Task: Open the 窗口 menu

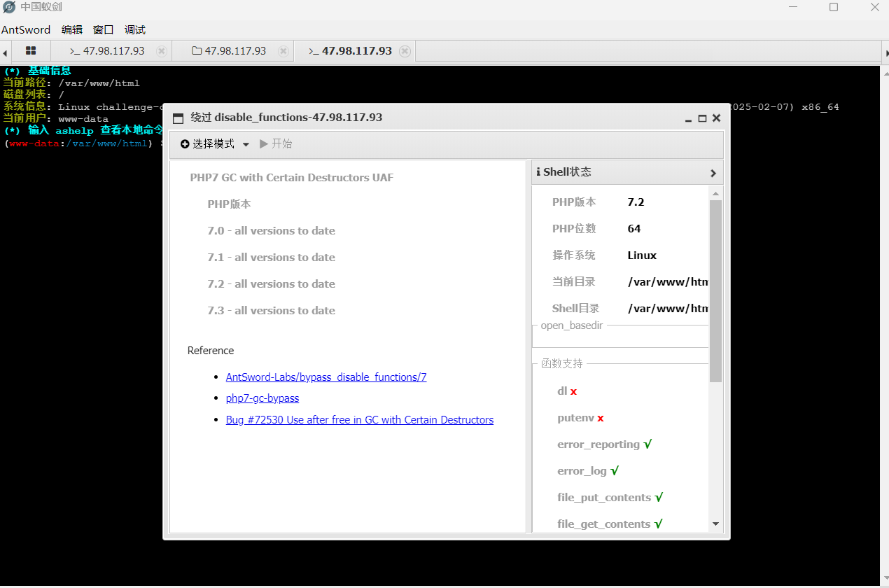Action: 103,29
